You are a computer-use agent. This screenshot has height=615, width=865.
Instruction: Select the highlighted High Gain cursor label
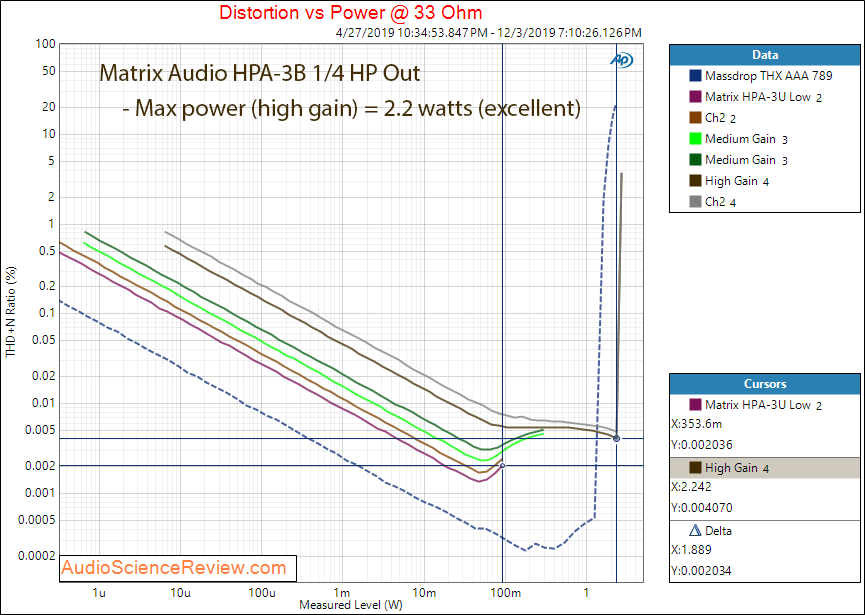pyautogui.click(x=737, y=468)
